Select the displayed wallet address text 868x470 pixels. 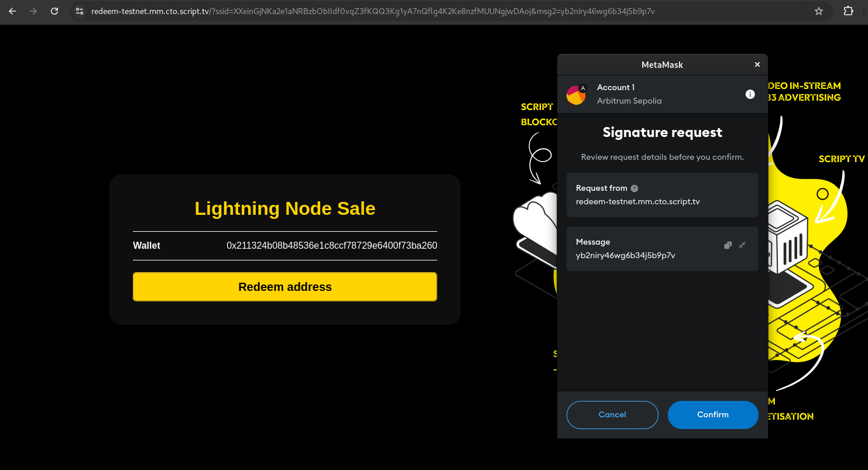pos(332,245)
